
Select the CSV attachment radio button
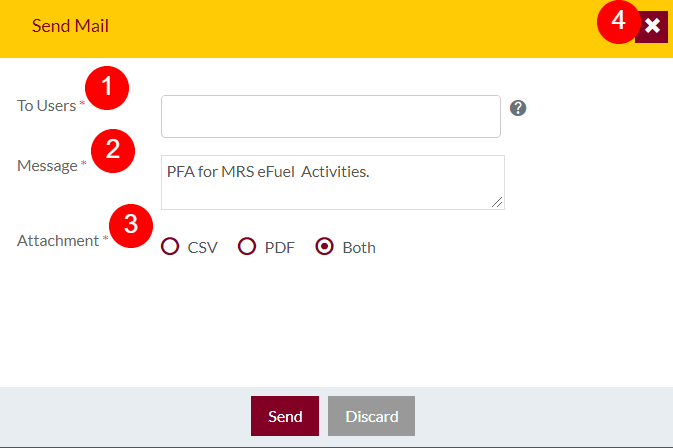click(170, 246)
